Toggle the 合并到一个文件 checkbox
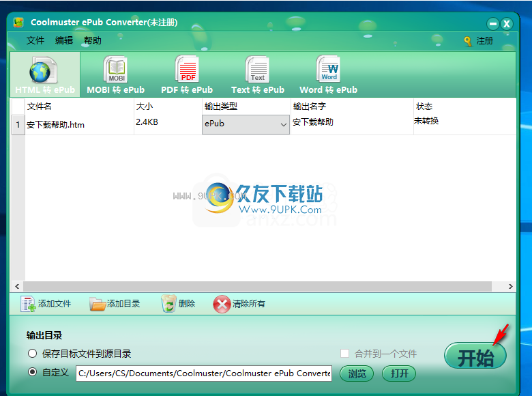This screenshot has height=396, width=532. tap(344, 354)
